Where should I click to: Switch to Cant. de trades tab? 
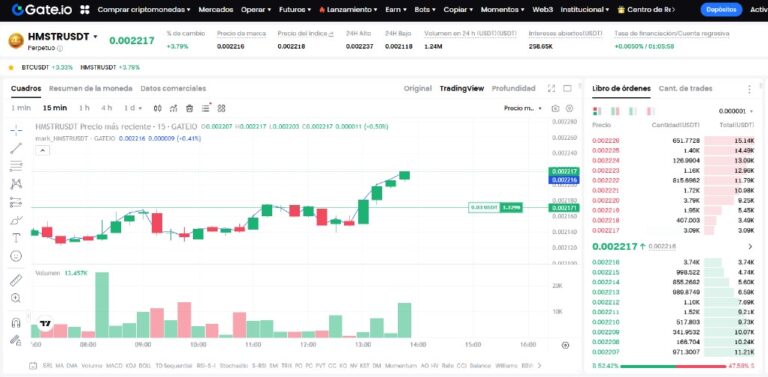tap(685, 89)
